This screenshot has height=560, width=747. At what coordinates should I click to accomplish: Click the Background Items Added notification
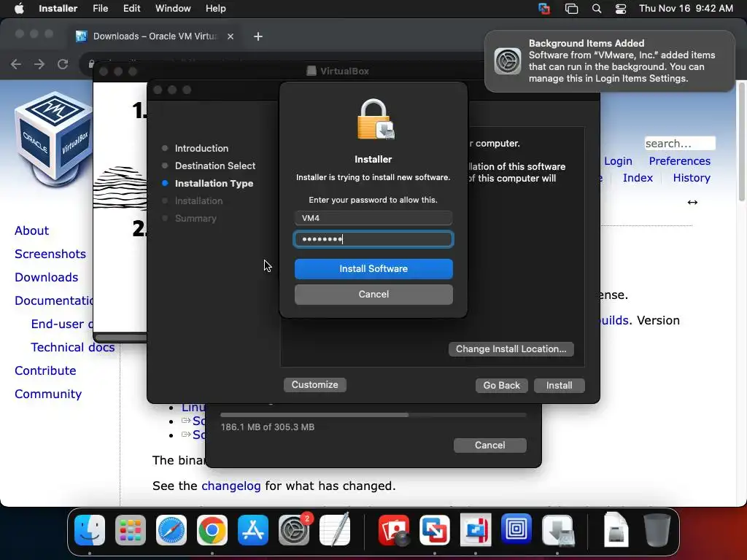pyautogui.click(x=610, y=61)
